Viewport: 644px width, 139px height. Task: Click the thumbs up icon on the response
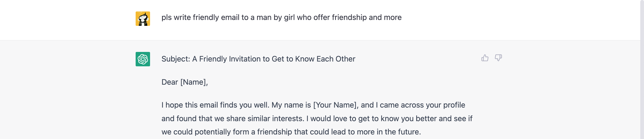pos(485,58)
